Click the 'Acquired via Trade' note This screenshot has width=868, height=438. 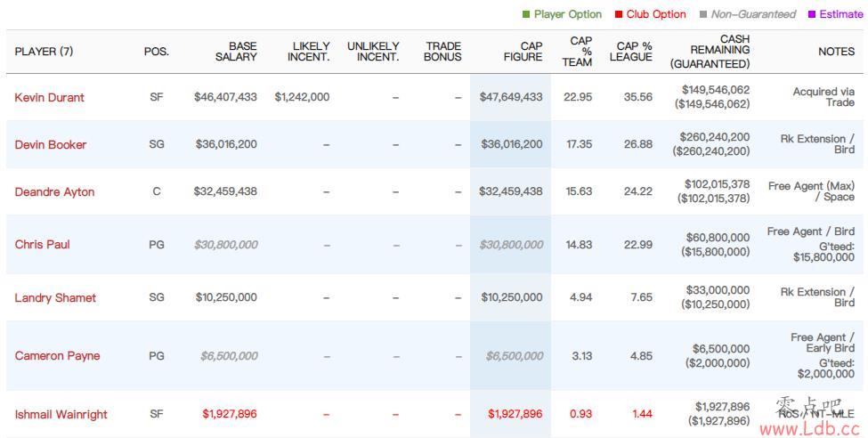coord(823,97)
